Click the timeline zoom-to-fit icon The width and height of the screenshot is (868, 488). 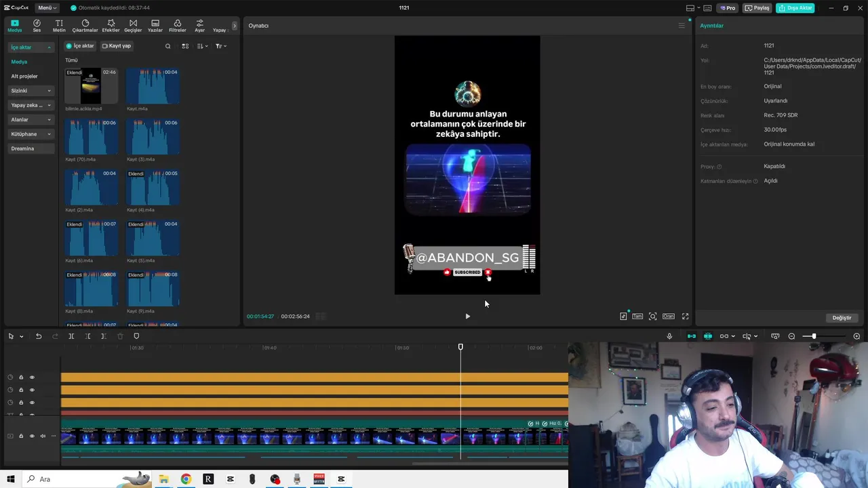(776, 336)
